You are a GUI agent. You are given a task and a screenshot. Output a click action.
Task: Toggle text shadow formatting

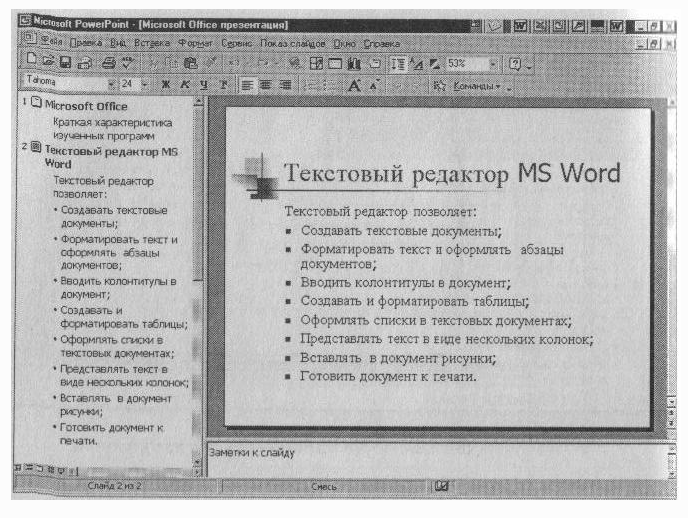(223, 85)
